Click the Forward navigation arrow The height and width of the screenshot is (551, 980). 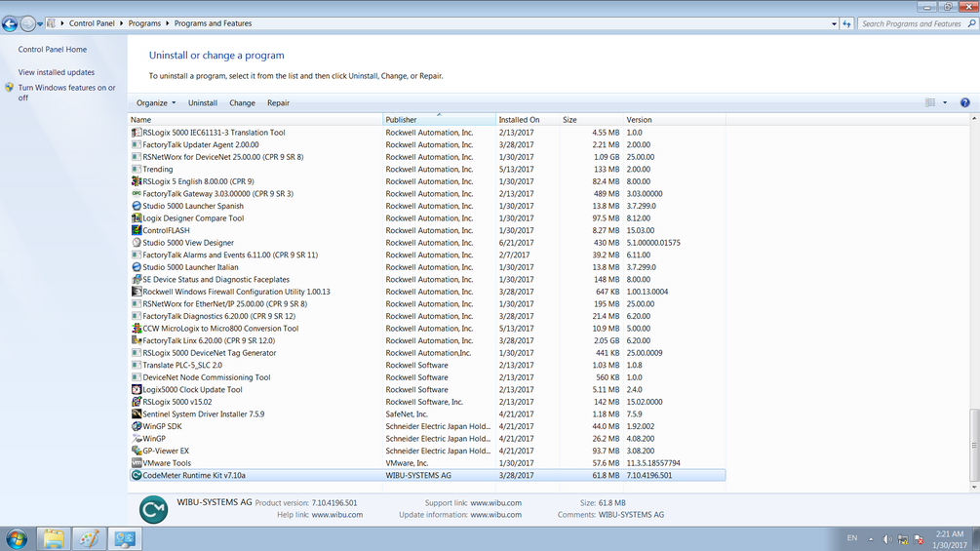pyautogui.click(x=27, y=23)
